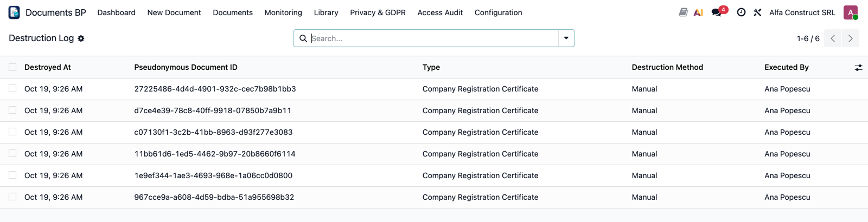Open the clock activities icon
868x222 pixels.
click(x=741, y=12)
